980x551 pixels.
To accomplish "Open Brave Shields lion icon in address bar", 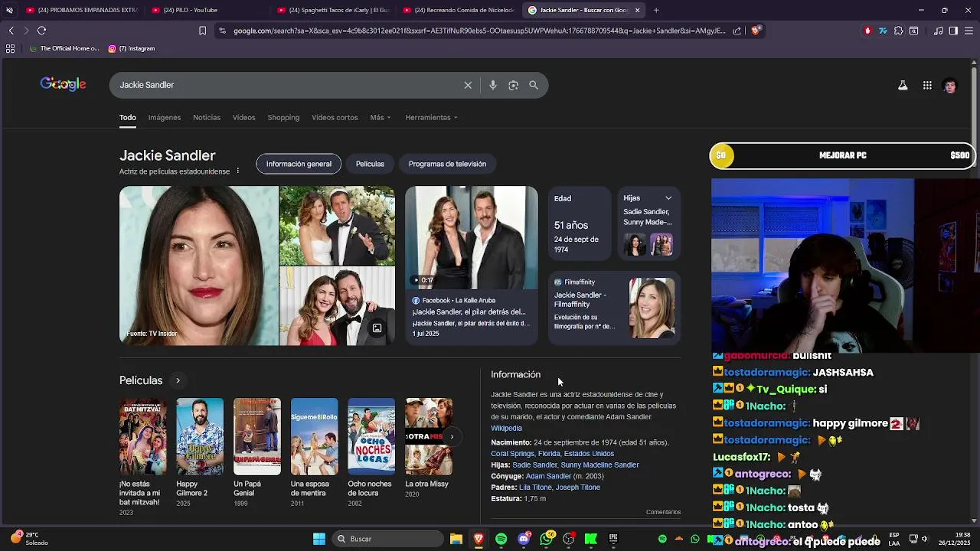I will coord(756,31).
